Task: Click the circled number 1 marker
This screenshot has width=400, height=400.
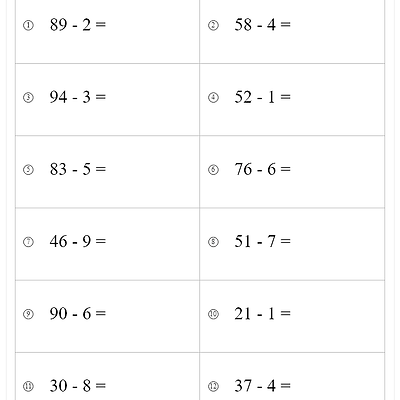Action: pos(28,25)
